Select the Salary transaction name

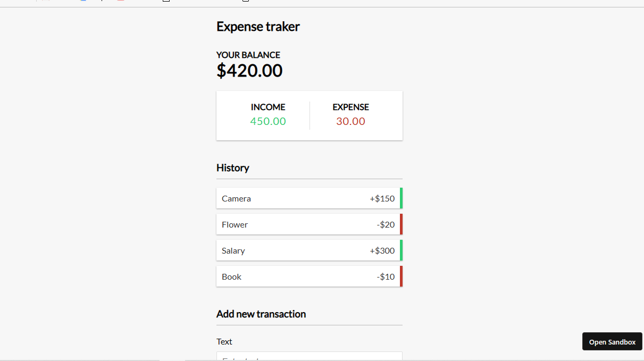[x=233, y=250]
